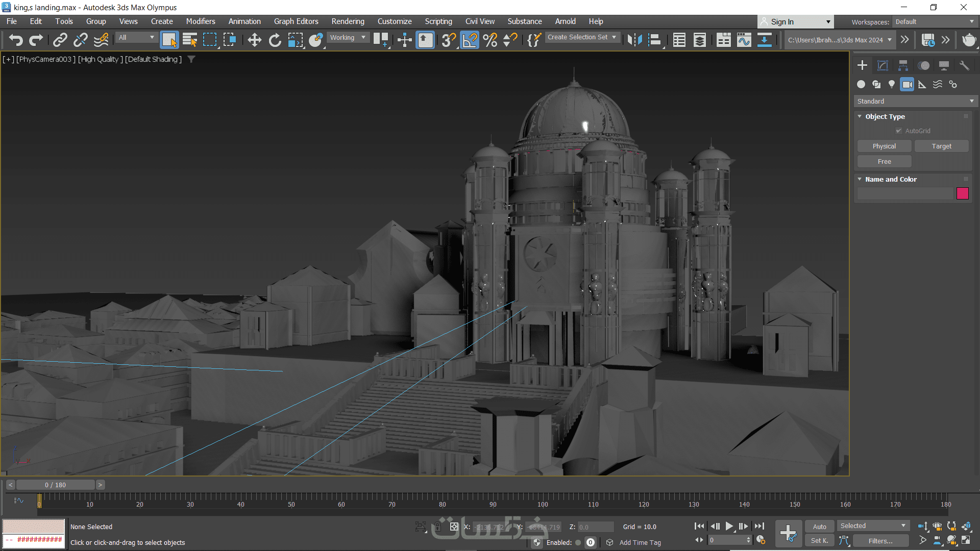
Task: Toggle Auto key mode
Action: tap(819, 527)
